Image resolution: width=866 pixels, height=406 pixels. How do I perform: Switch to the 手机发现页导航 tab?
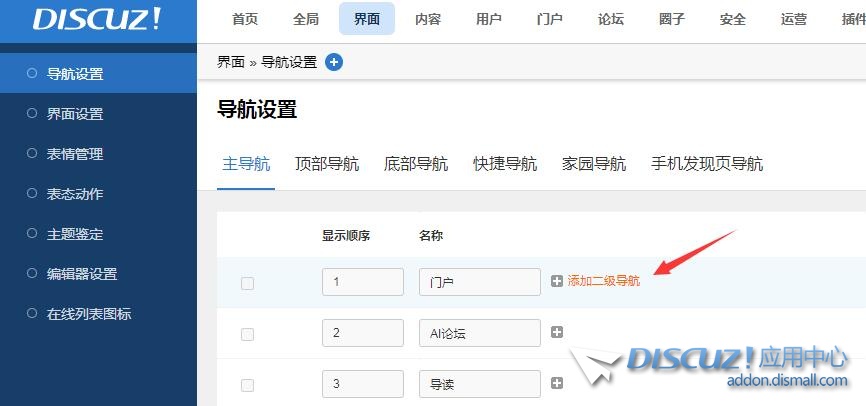(706, 164)
